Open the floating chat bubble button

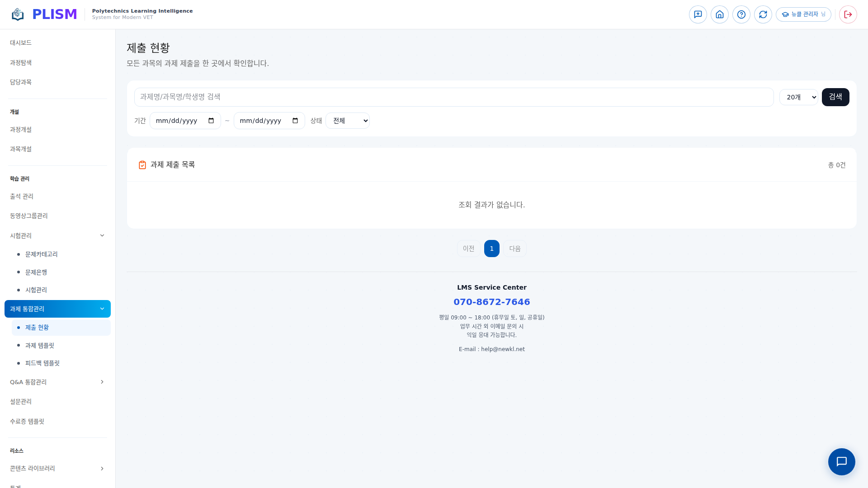point(841,461)
